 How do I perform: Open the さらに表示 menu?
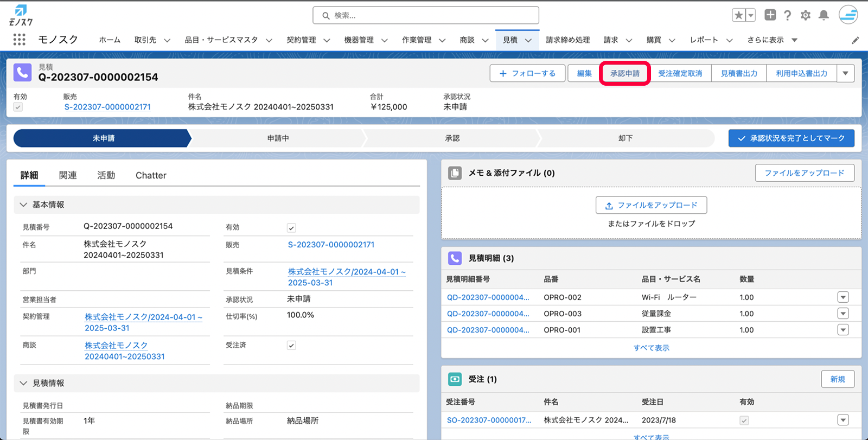(772, 40)
